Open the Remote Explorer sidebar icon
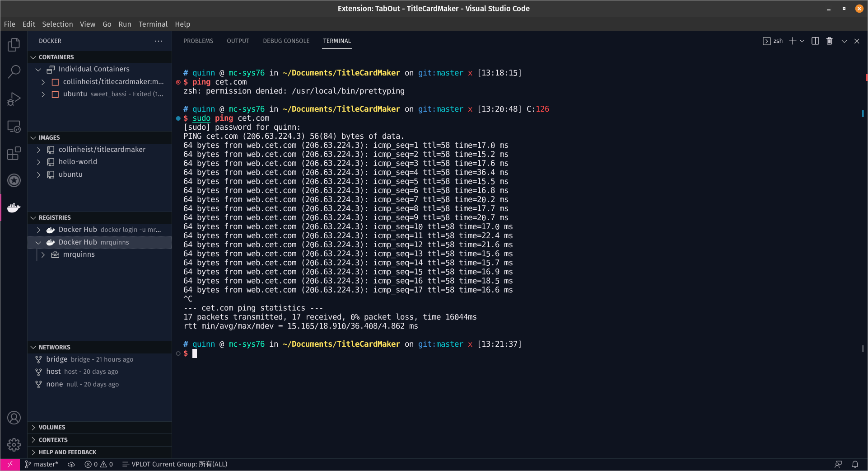The image size is (868, 471). pos(14,127)
